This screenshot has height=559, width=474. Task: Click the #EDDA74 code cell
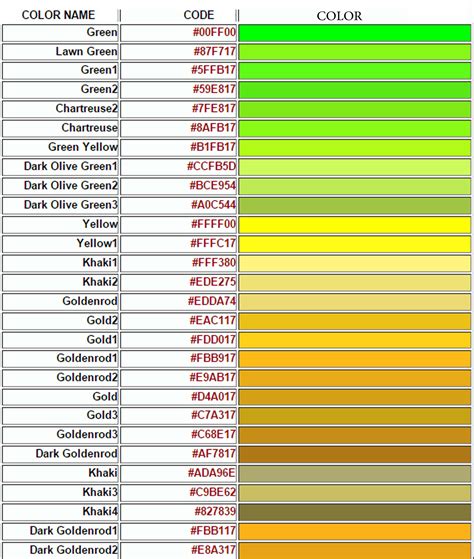pos(179,302)
